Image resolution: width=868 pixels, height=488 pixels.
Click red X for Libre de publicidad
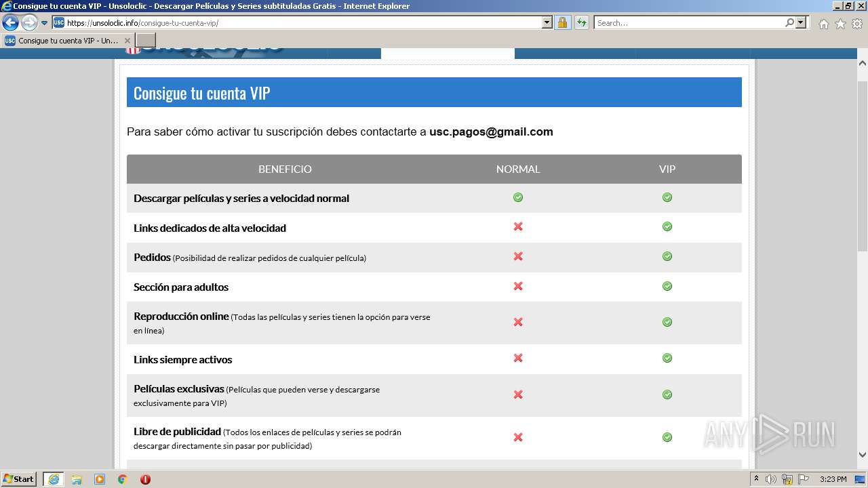point(518,437)
